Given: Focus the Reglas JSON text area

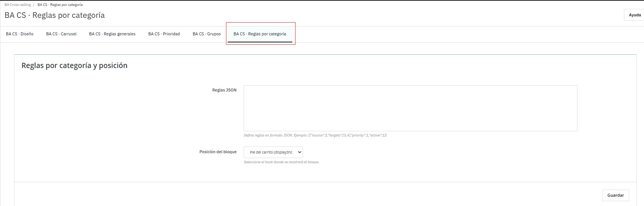Looking at the screenshot, I should pos(410,108).
